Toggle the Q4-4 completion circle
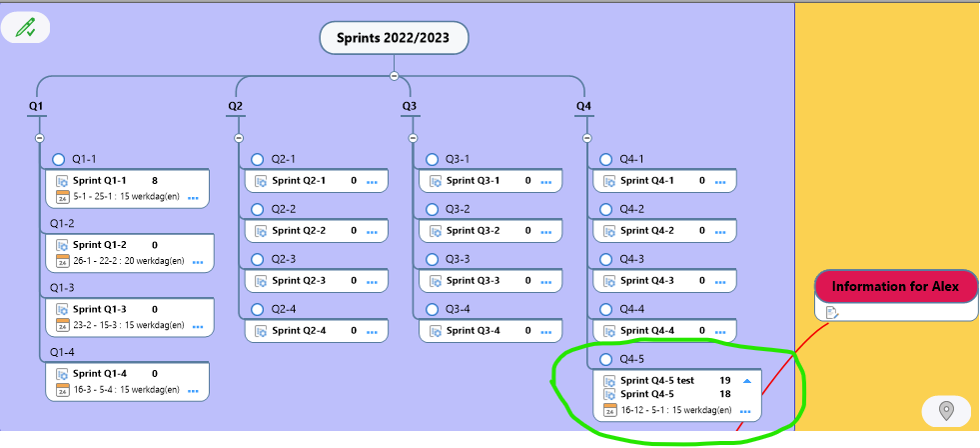The height and width of the screenshot is (448, 980). tap(605, 310)
